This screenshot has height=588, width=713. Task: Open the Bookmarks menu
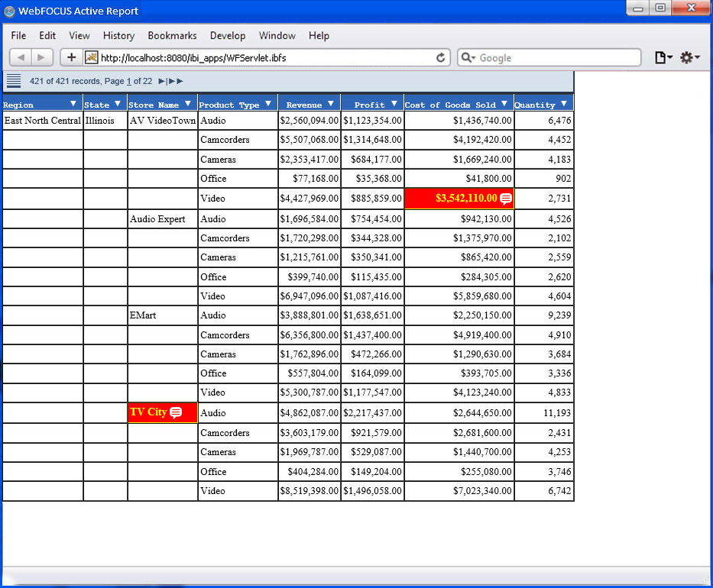173,35
